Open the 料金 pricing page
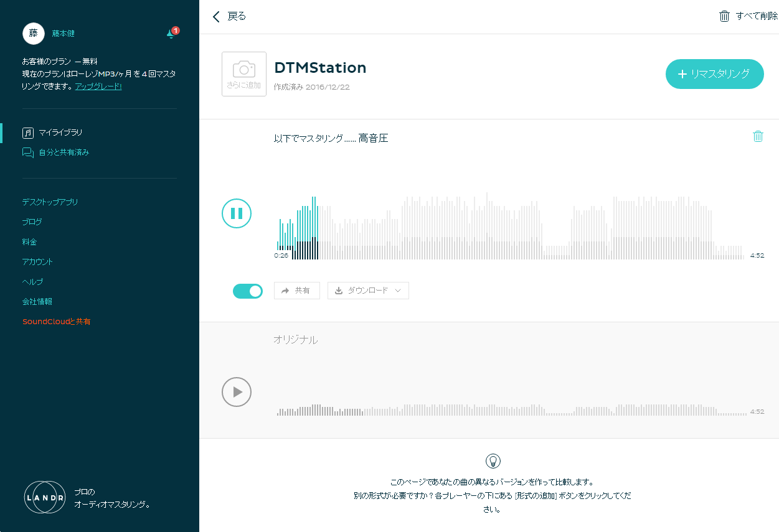The width and height of the screenshot is (779, 532). (x=29, y=242)
